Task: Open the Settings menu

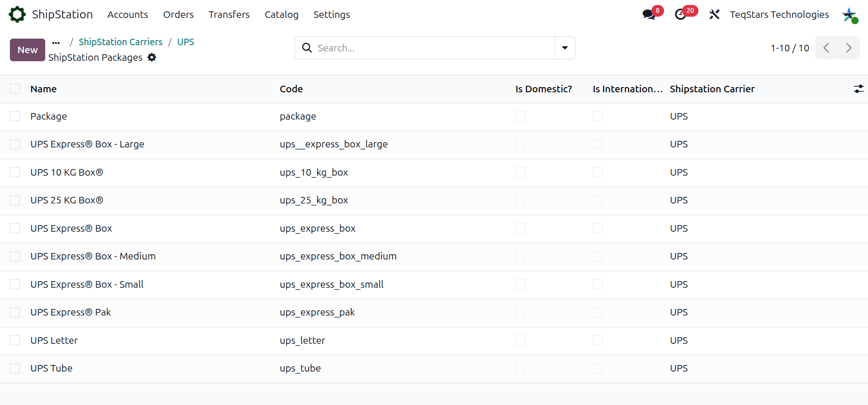Action: tap(332, 15)
